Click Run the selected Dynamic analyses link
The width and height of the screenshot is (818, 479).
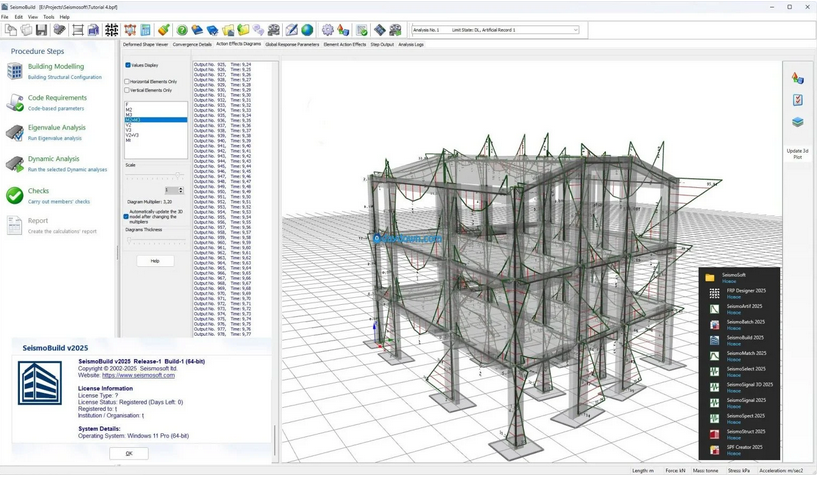[x=67, y=170]
